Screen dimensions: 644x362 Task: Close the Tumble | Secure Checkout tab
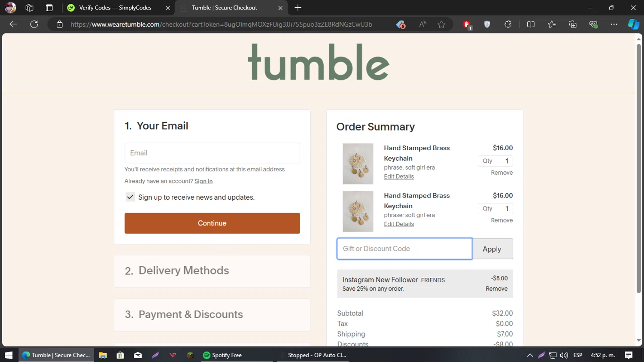[x=280, y=8]
